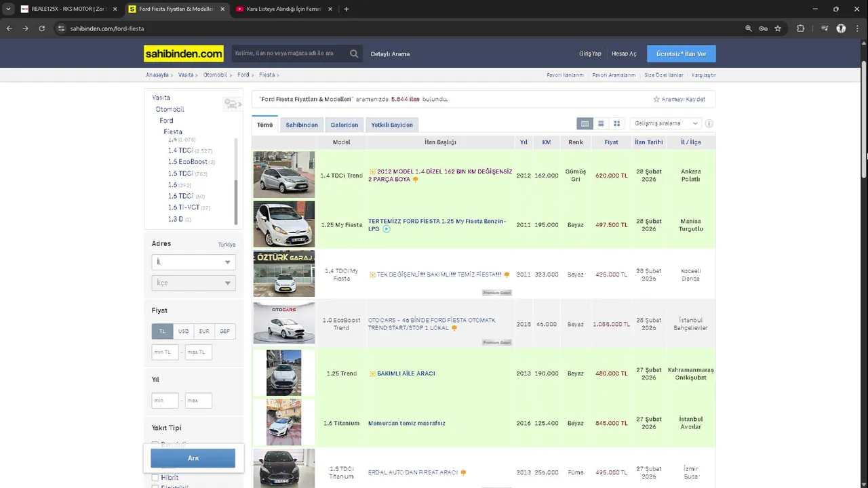868x488 pixels.
Task: Click the browser forward arrow
Action: (25, 28)
